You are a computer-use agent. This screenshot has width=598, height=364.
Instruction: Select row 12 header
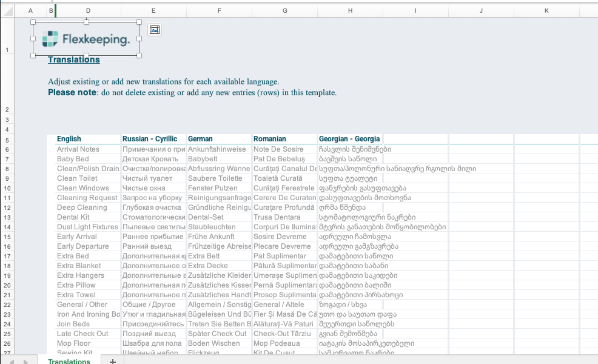pos(7,207)
